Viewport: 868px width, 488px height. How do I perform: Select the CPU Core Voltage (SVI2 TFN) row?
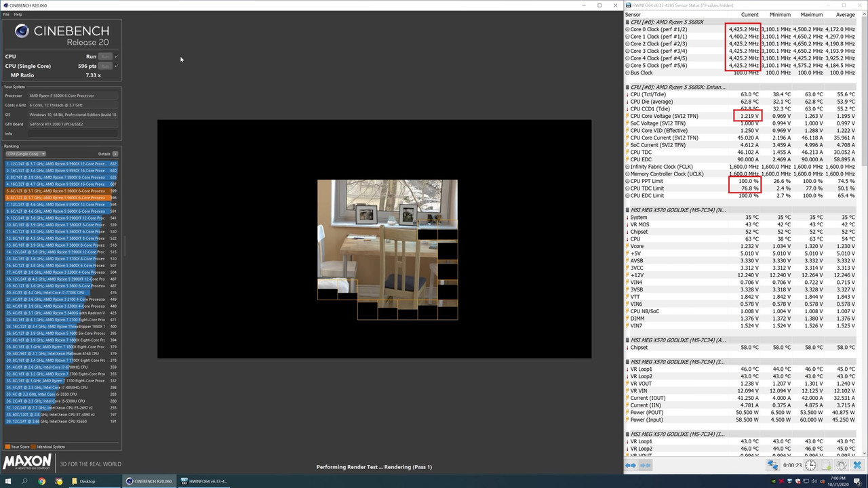tap(741, 116)
